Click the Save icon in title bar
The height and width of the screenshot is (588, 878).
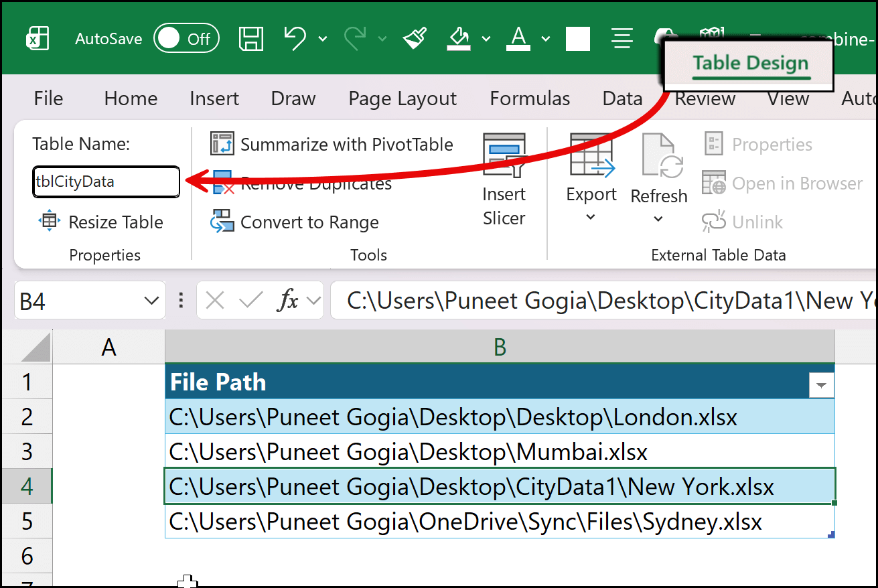(251, 38)
